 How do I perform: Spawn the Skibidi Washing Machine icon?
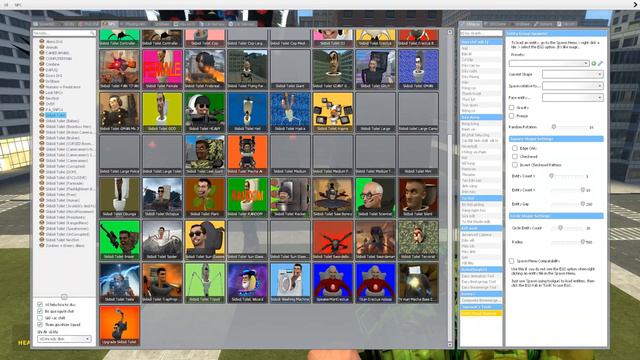pos(290,283)
